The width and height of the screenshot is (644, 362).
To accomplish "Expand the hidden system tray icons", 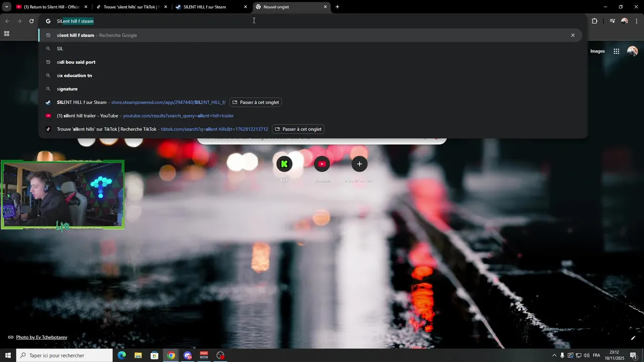I will (554, 355).
